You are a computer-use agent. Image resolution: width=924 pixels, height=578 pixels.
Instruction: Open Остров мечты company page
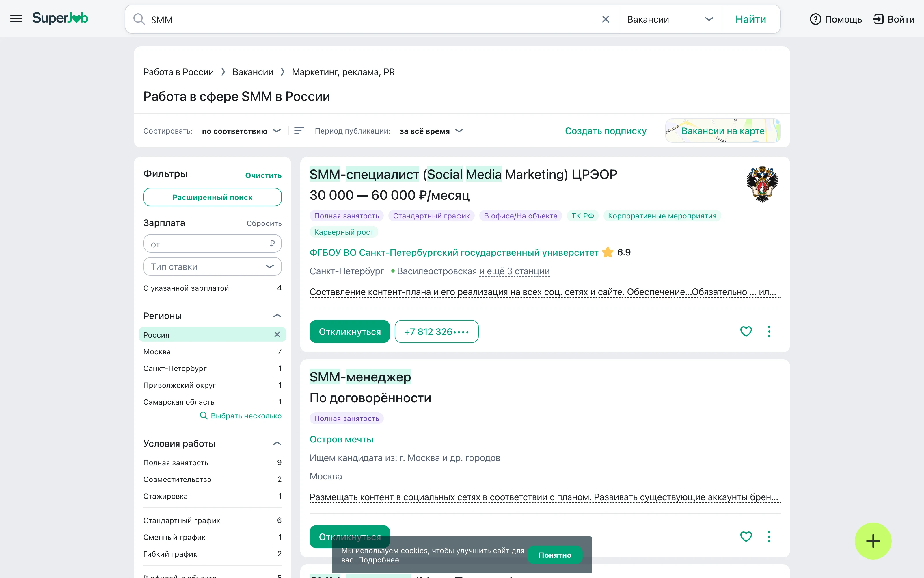pyautogui.click(x=341, y=439)
